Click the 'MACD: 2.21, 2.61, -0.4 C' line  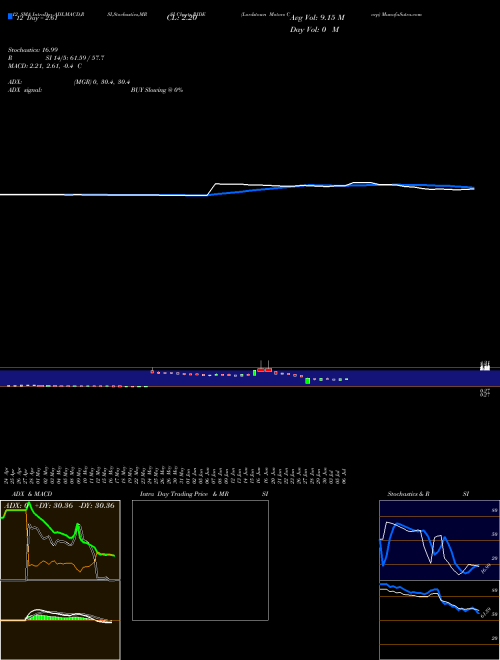click(45, 66)
